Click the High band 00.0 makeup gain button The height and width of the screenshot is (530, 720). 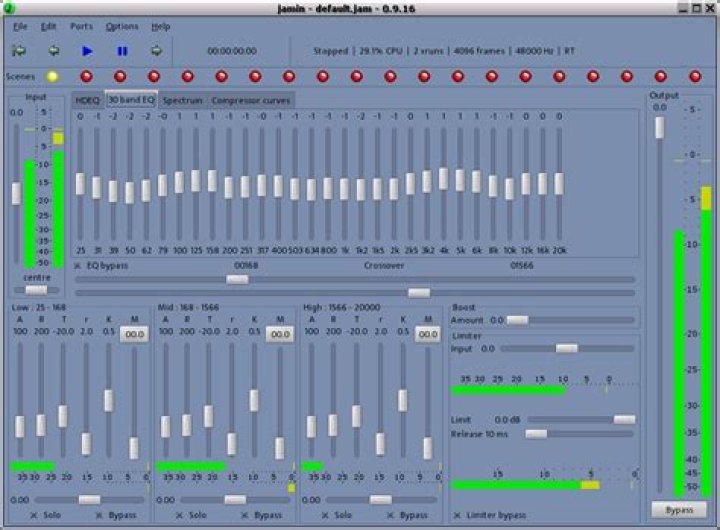[x=428, y=334]
